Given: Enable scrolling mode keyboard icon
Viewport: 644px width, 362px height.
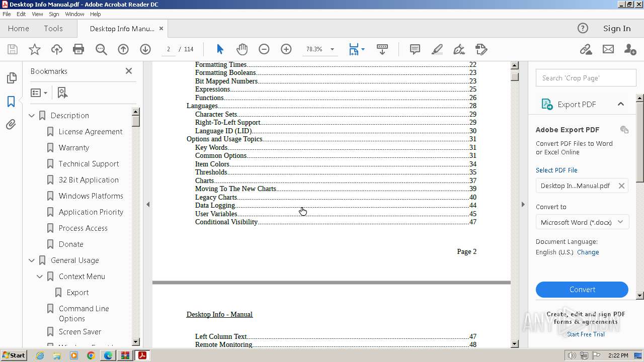Looking at the screenshot, I should [x=382, y=49].
